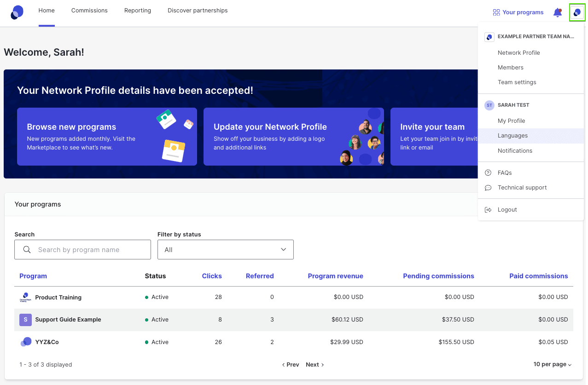This screenshot has width=588, height=385.
Task: Click the YYZ&Co program logo thumbnail
Action: (x=25, y=342)
